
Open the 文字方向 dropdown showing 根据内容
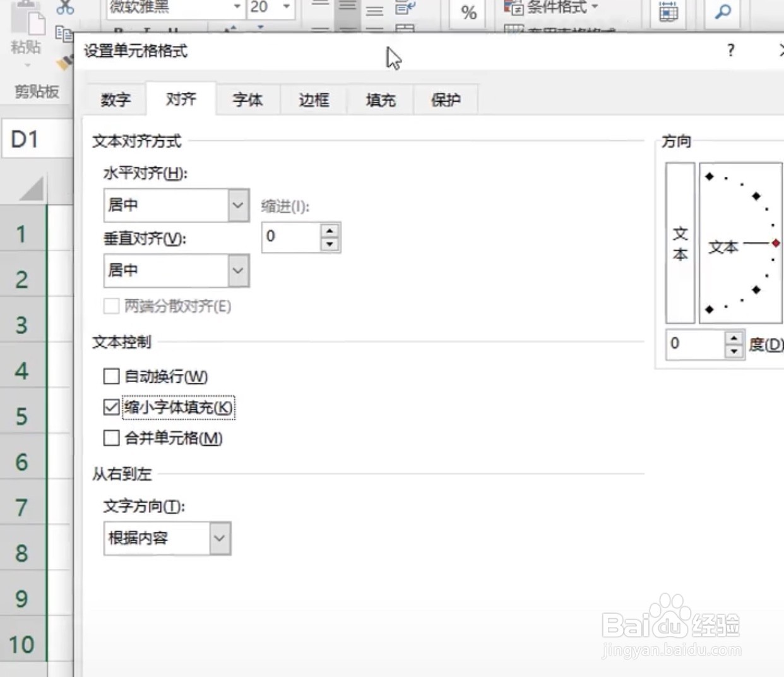[x=219, y=538]
